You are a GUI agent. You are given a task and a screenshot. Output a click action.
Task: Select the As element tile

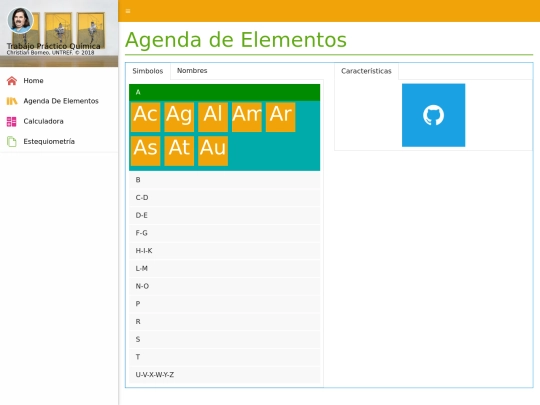pos(146,151)
